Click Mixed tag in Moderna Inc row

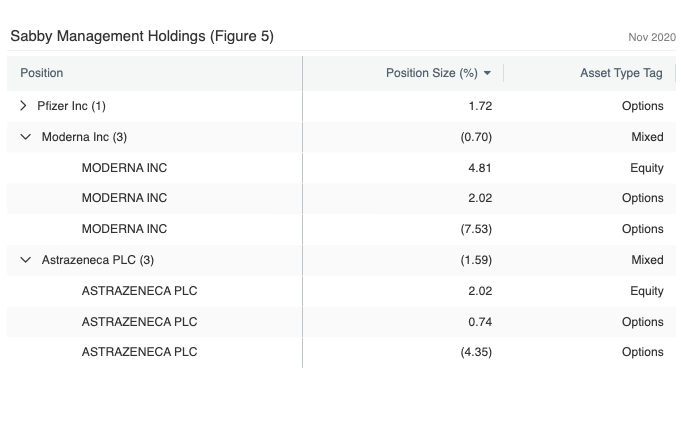tap(647, 137)
